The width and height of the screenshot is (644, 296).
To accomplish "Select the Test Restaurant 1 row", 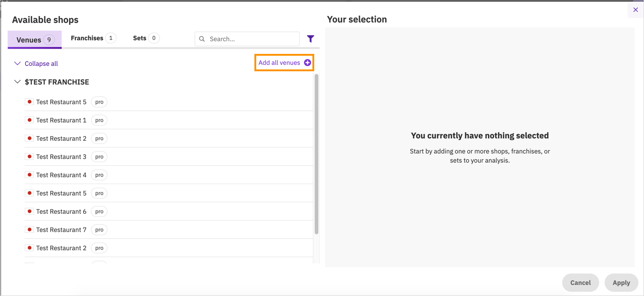I will pos(169,120).
